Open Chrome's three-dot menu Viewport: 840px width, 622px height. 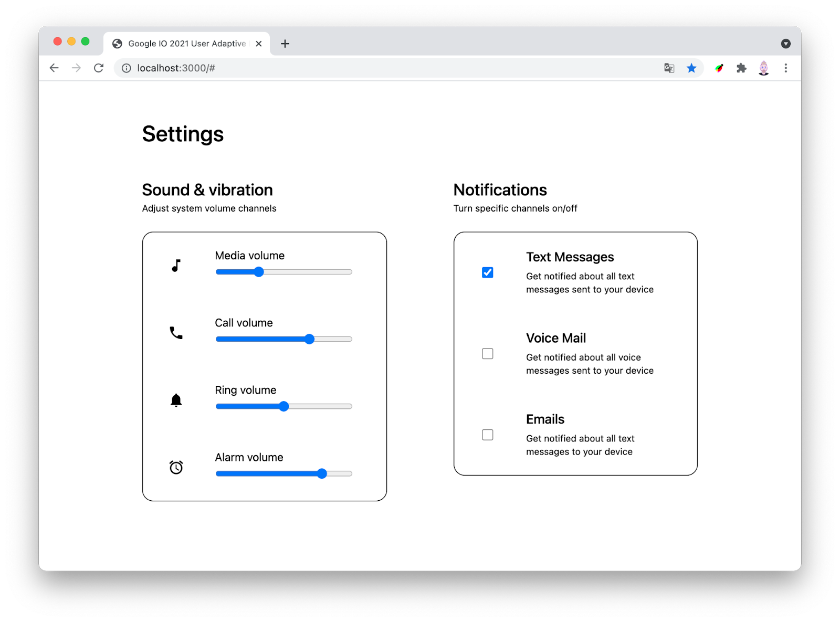coord(786,68)
